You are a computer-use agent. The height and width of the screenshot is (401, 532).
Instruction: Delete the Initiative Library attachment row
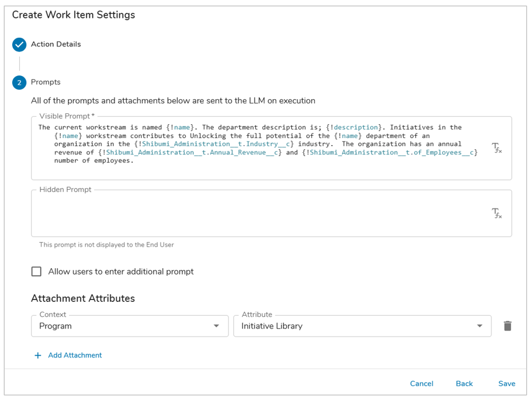pyautogui.click(x=508, y=326)
